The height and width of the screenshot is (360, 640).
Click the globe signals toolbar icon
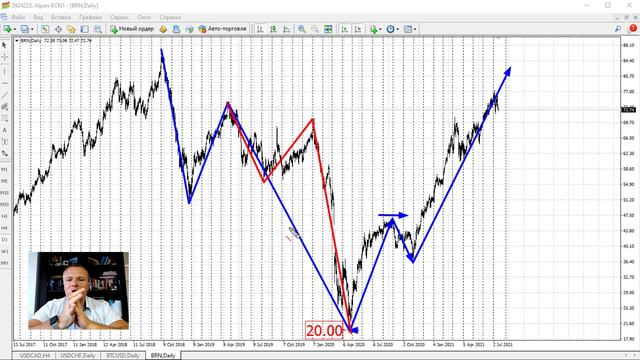[189, 29]
